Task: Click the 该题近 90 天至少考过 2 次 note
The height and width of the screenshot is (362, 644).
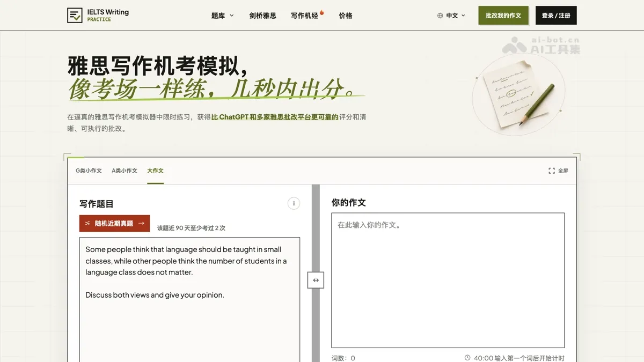Action: [x=191, y=228]
